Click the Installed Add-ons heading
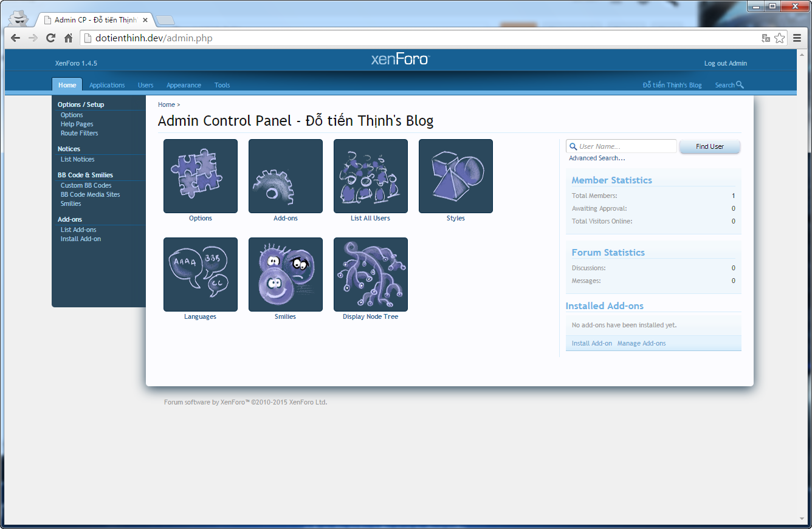Image resolution: width=812 pixels, height=529 pixels. tap(605, 306)
